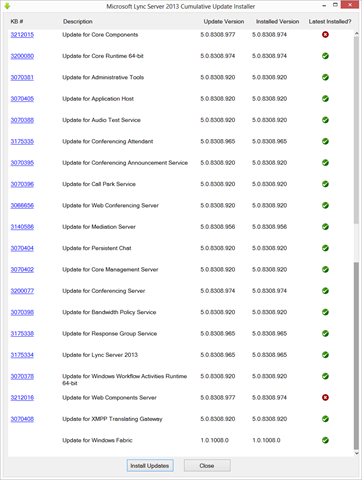The image size is (362, 480).
Task: Click the Close button at bottom
Action: click(x=207, y=466)
